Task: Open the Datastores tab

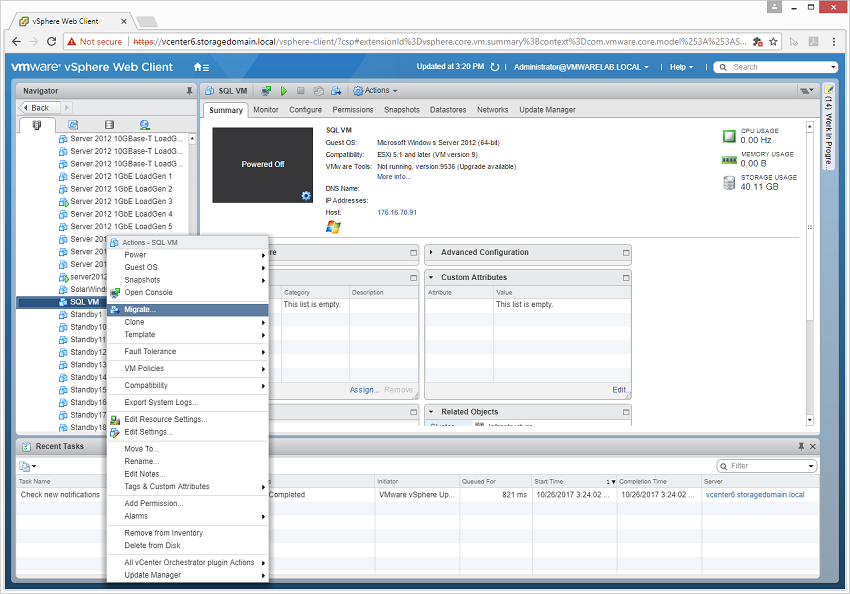Action: pos(448,110)
